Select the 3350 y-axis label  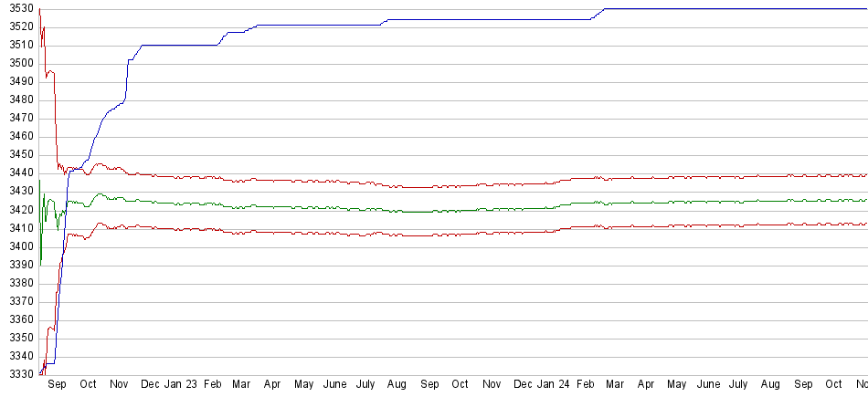[17, 338]
